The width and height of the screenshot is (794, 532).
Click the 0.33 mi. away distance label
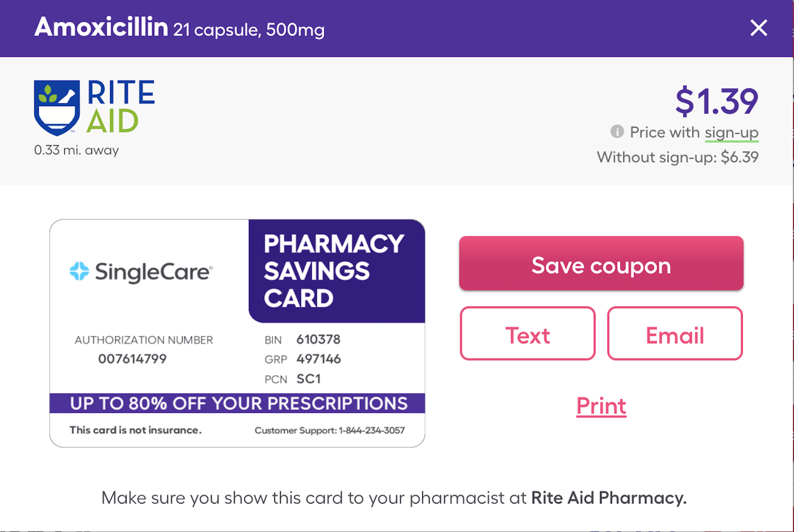(x=76, y=150)
